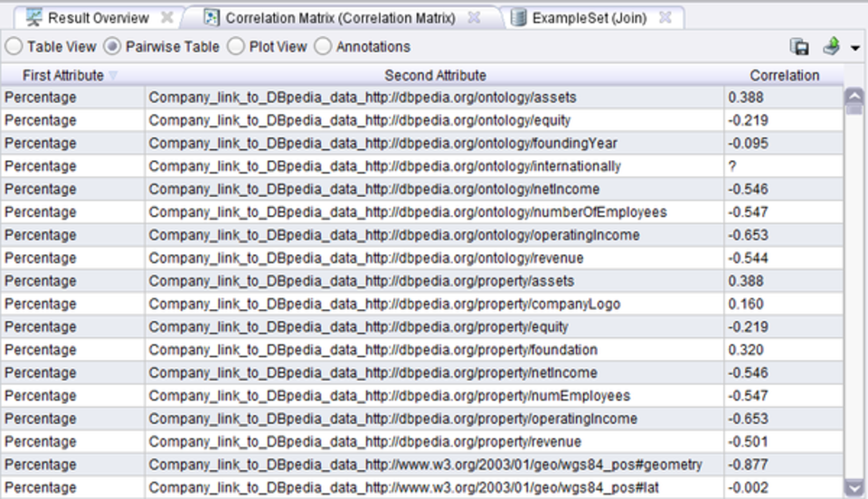
Task: Click Percentage cell in companyLogo row
Action: coord(72,305)
